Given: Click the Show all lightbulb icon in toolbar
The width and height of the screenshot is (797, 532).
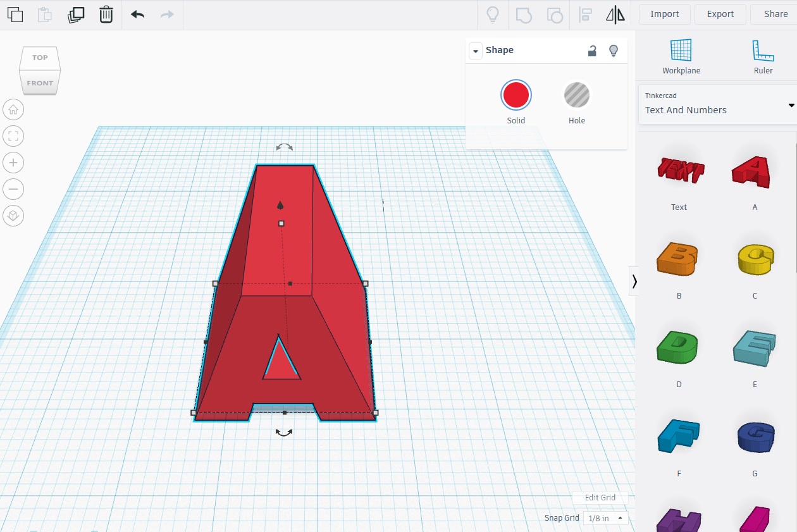Looking at the screenshot, I should (491, 14).
